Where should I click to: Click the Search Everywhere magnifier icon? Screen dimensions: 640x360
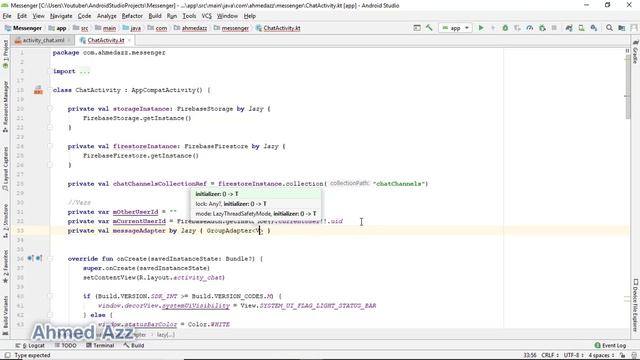click(x=609, y=28)
